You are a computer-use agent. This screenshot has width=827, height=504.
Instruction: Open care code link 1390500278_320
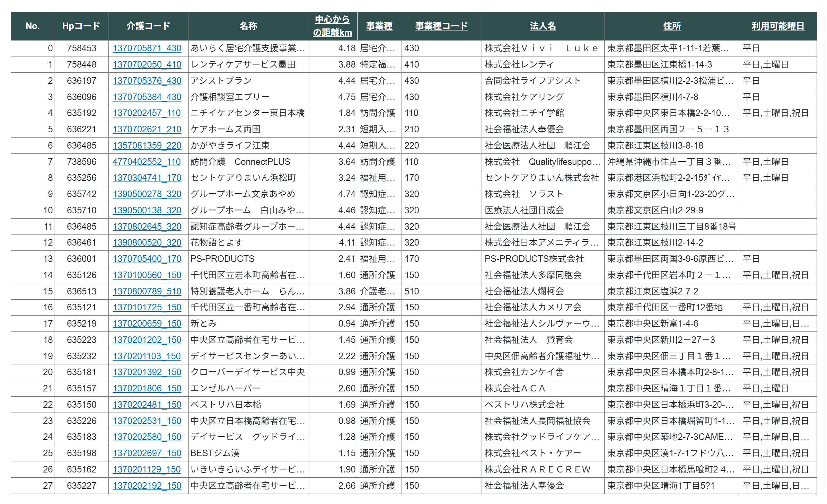point(147,194)
